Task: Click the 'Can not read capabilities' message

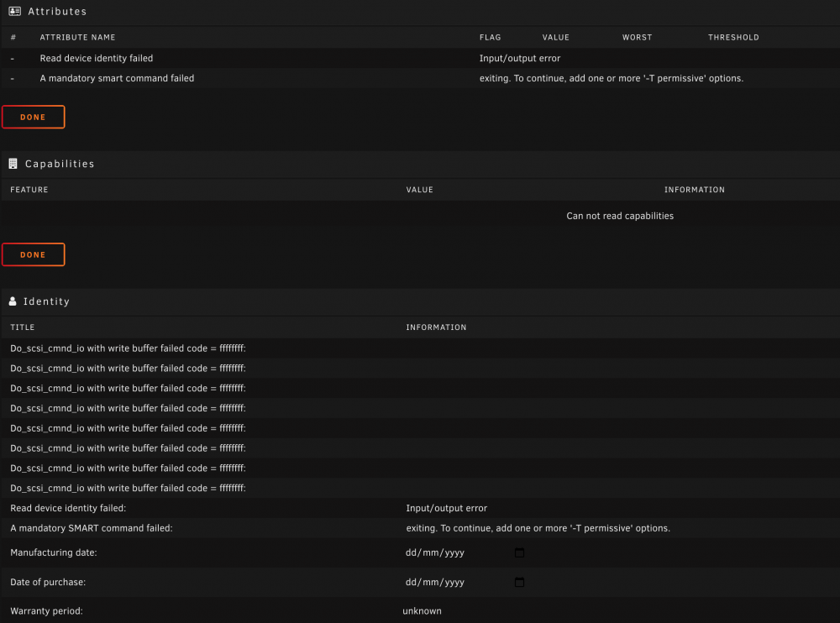Action: point(620,216)
